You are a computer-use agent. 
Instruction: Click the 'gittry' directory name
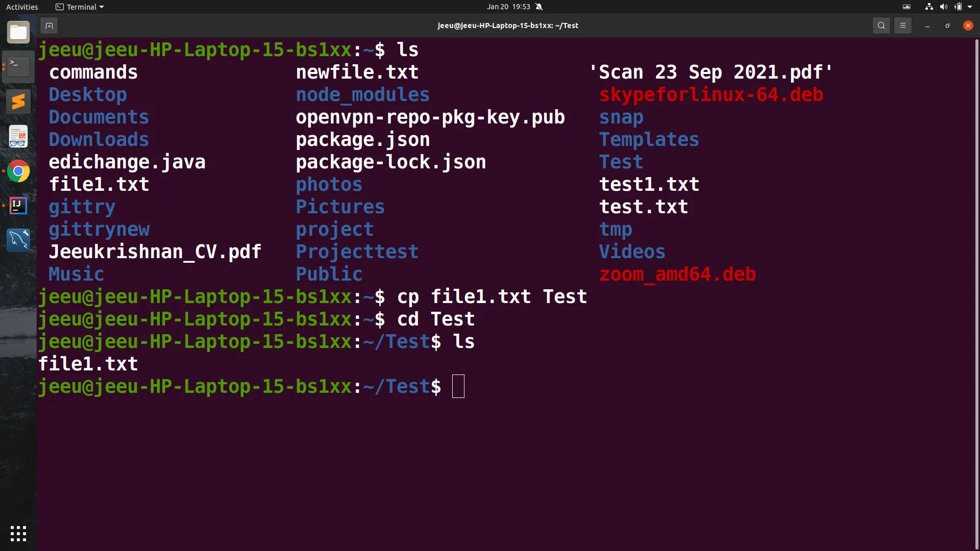click(x=82, y=207)
